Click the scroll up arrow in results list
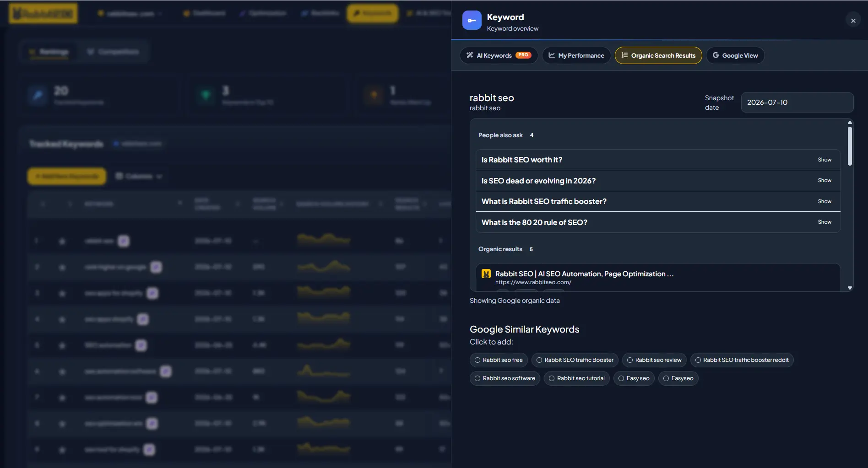868x468 pixels. pos(850,123)
